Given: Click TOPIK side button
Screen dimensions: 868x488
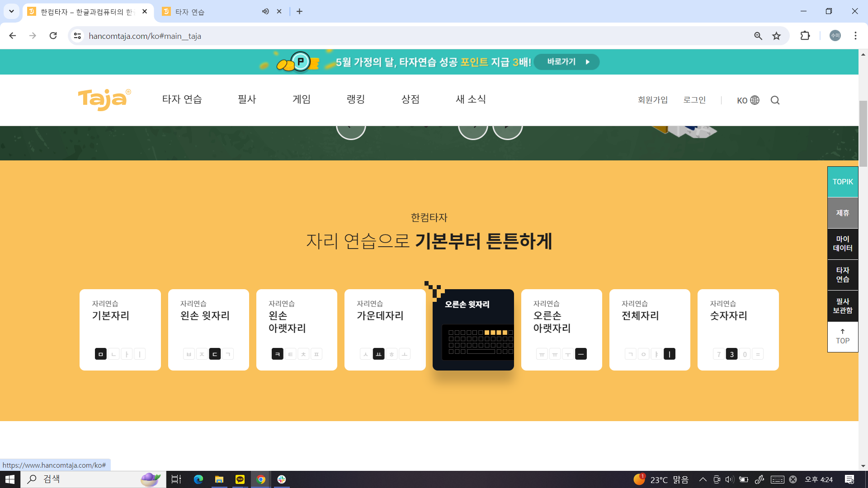Looking at the screenshot, I should pos(842,182).
